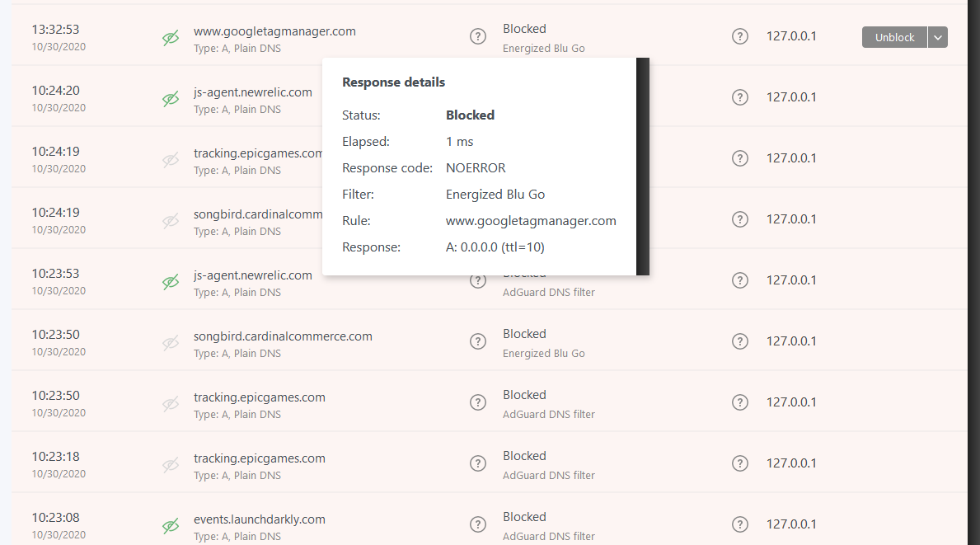Show response details for events.launchdarkly.com

(478, 524)
